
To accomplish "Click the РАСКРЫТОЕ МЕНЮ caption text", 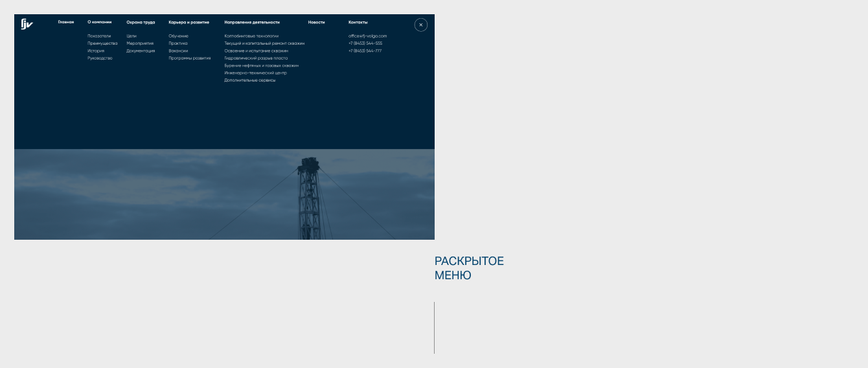I will [x=469, y=268].
